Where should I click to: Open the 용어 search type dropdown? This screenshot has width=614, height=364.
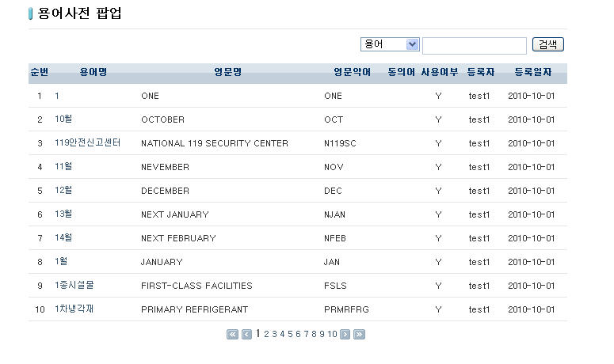click(389, 44)
